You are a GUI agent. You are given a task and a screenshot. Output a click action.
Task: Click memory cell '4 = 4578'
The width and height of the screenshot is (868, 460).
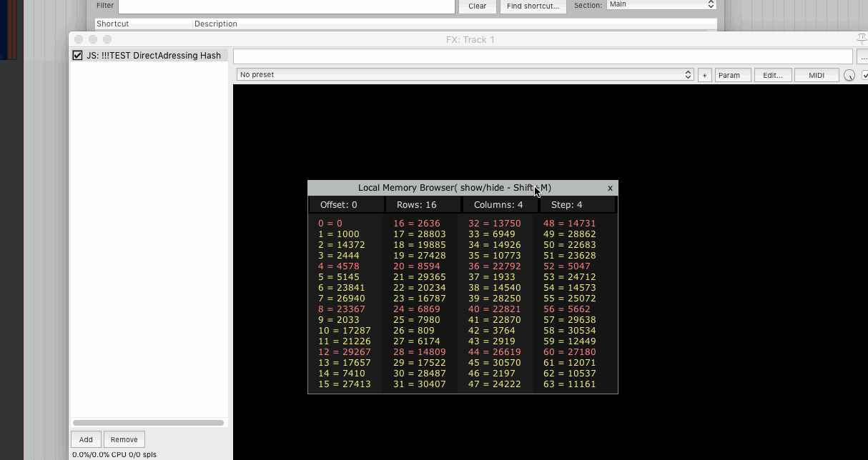click(339, 266)
